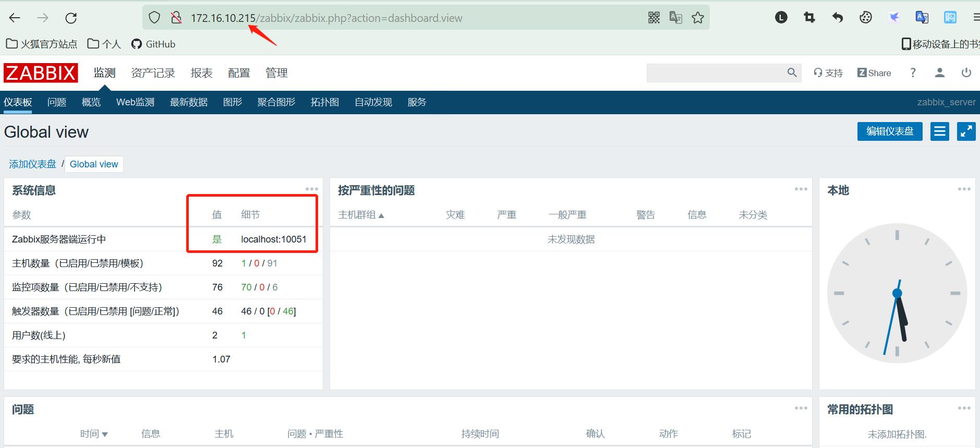Log out with power icon

tap(966, 73)
